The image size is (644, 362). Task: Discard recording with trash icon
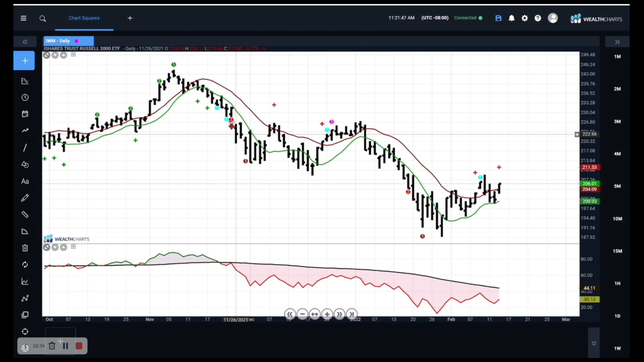tap(52, 346)
